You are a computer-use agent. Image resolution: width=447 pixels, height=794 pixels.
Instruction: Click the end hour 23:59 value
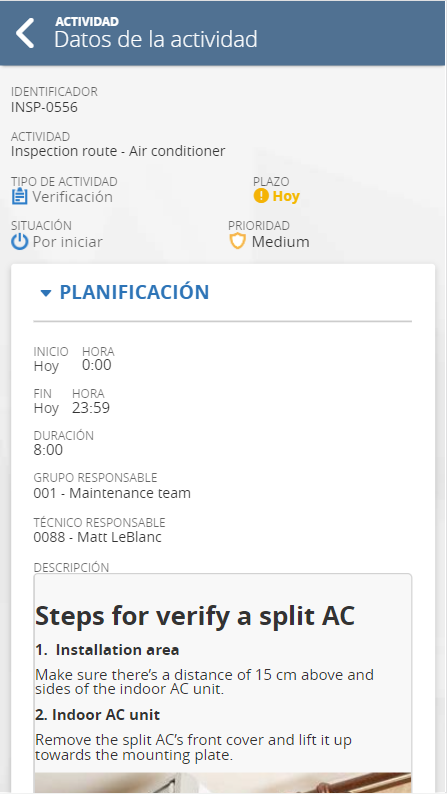(91, 408)
